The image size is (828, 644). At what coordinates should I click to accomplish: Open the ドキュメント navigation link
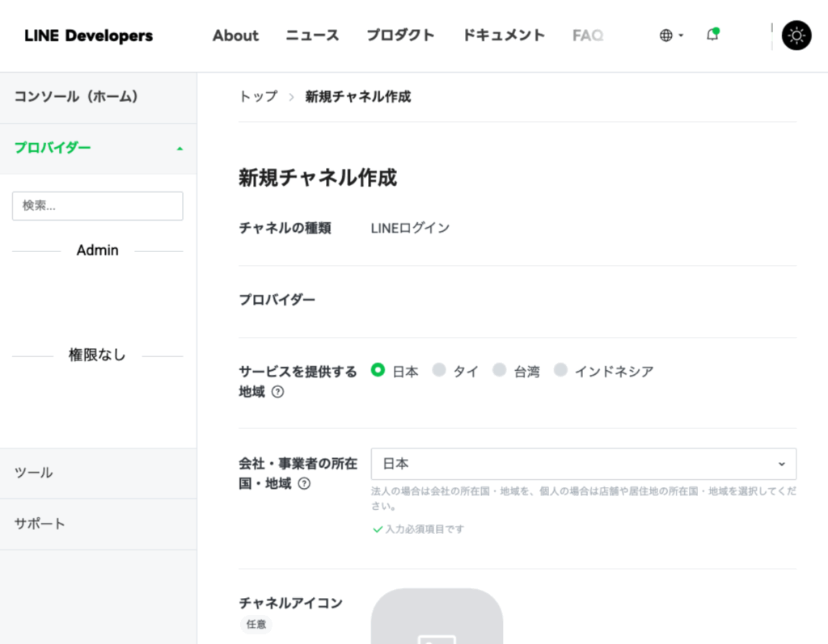[x=504, y=36]
